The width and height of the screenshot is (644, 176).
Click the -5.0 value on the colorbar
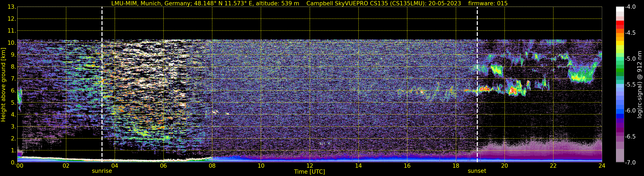pos(630,59)
